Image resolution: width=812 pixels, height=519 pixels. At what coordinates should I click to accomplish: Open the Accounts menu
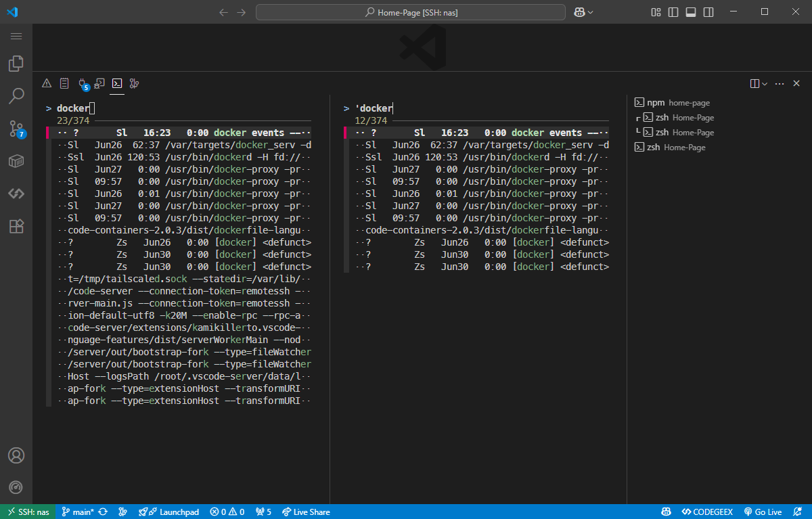coord(16,455)
